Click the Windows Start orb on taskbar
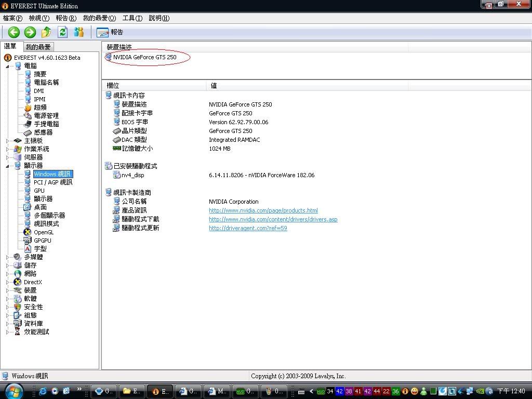The height and width of the screenshot is (399, 532). [14, 390]
